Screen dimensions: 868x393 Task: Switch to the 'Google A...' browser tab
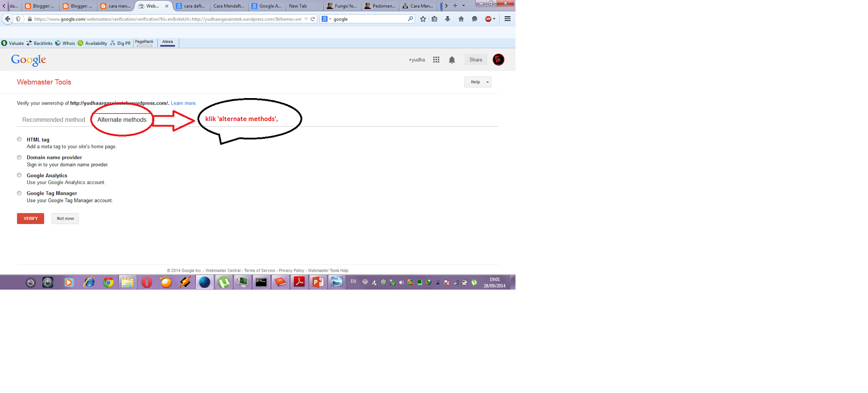[x=266, y=6]
